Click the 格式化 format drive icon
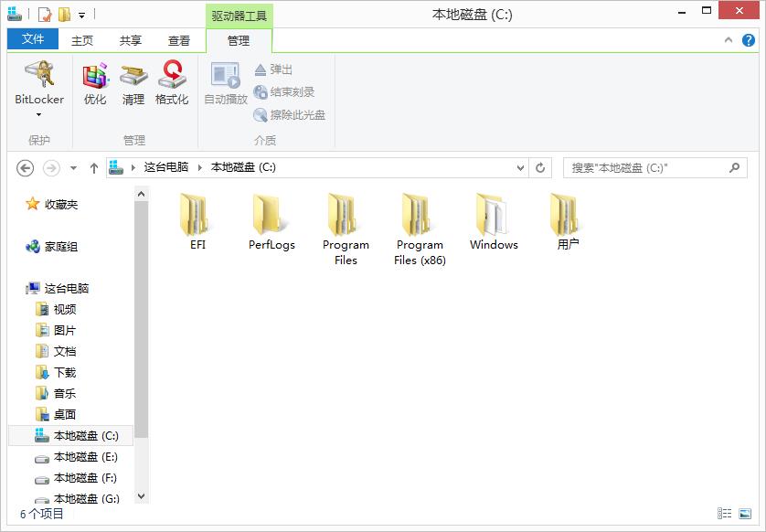 [172, 82]
